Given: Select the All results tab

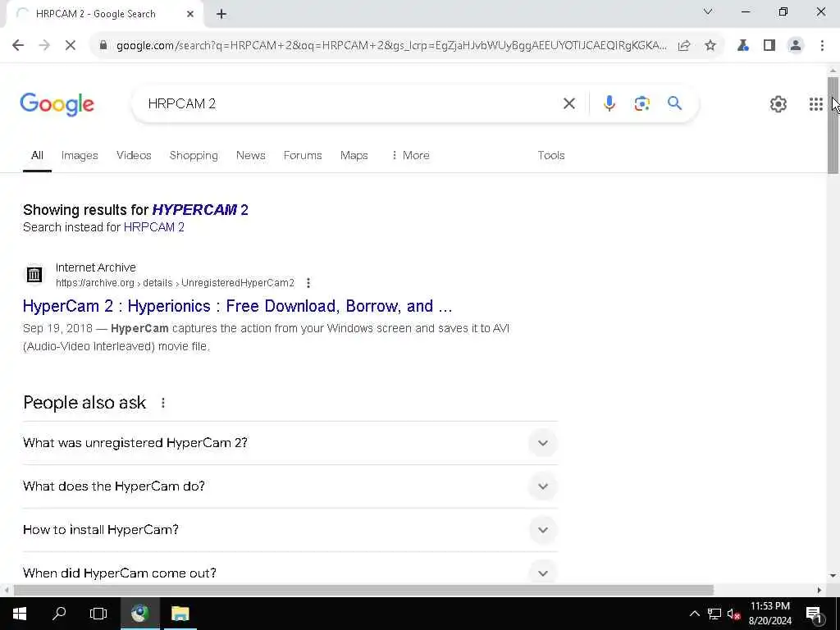Looking at the screenshot, I should pyautogui.click(x=37, y=155).
